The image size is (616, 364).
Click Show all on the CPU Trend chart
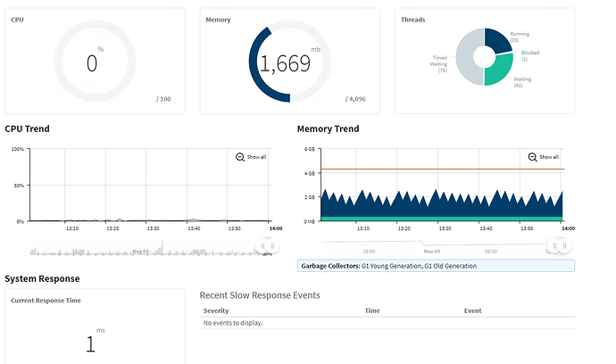click(x=256, y=157)
